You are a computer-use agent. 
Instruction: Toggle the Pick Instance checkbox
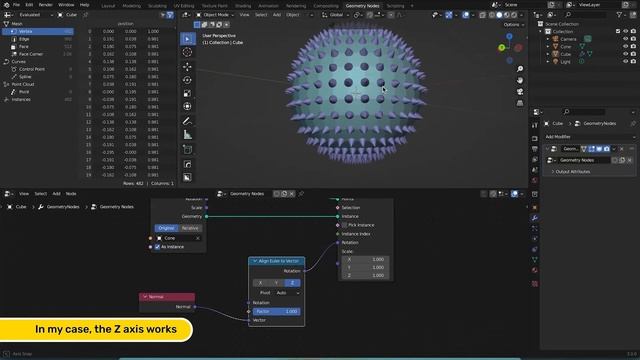point(344,225)
